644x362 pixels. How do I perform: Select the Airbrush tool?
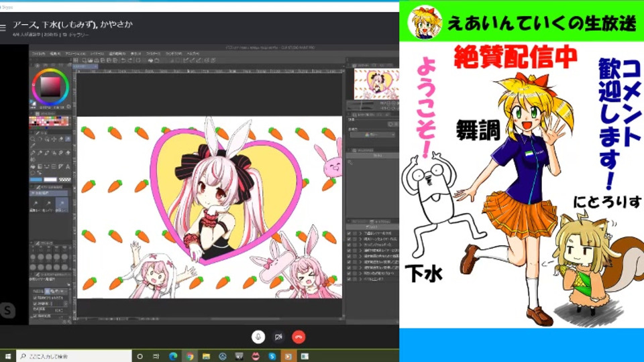click(x=54, y=153)
